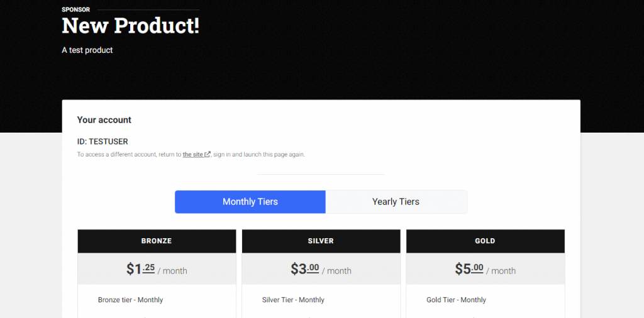Switch to the Yearly Tiers tab
The width and height of the screenshot is (644, 318).
tap(396, 202)
